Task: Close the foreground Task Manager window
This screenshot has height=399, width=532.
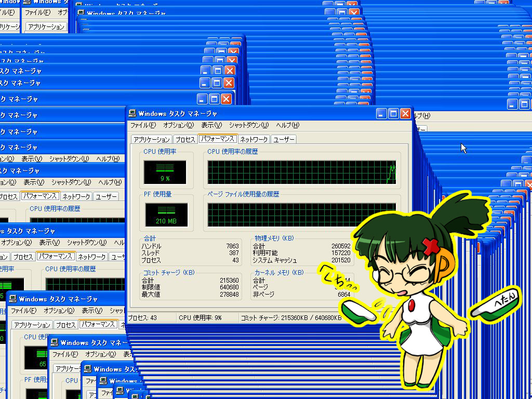Action: click(405, 113)
